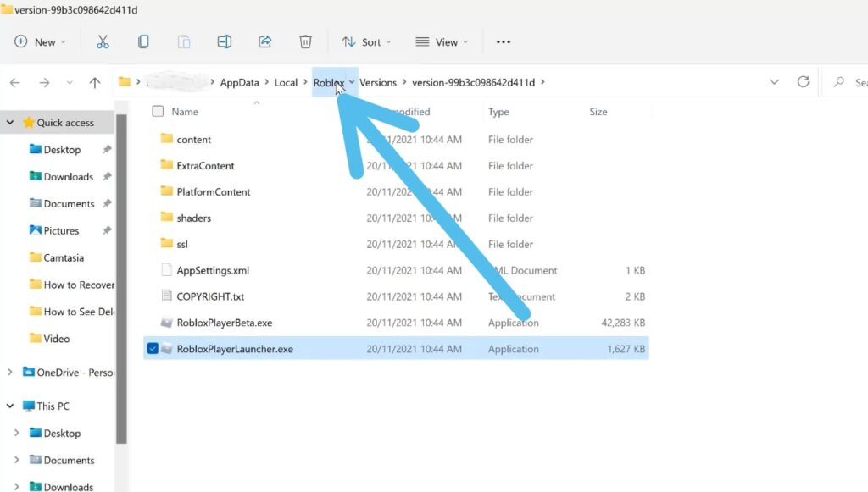
Task: Open Pictures in Quick access
Action: click(x=61, y=230)
